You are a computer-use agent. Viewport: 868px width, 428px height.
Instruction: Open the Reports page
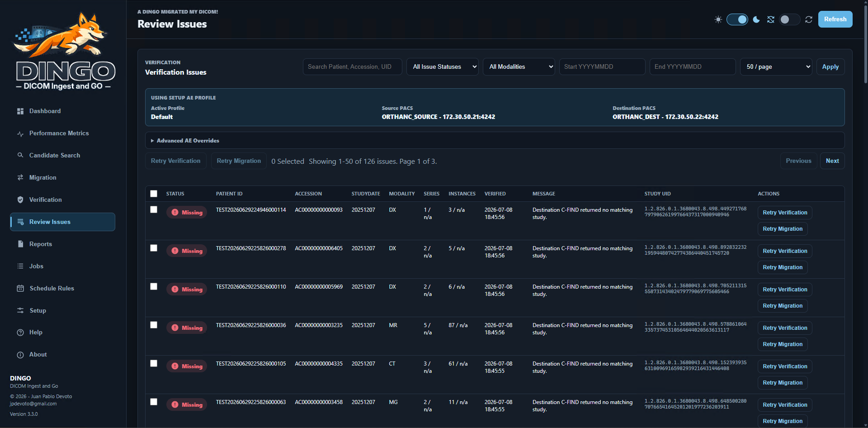coord(63,244)
